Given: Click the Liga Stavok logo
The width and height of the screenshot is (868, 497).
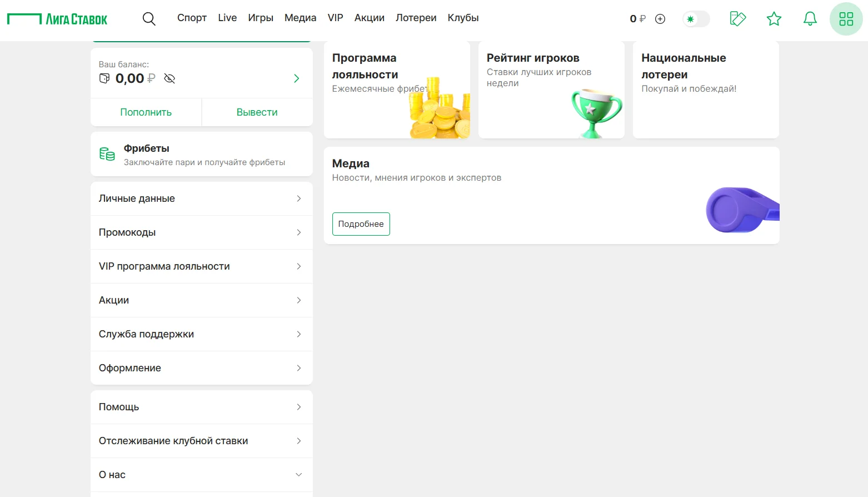Looking at the screenshot, I should point(57,19).
